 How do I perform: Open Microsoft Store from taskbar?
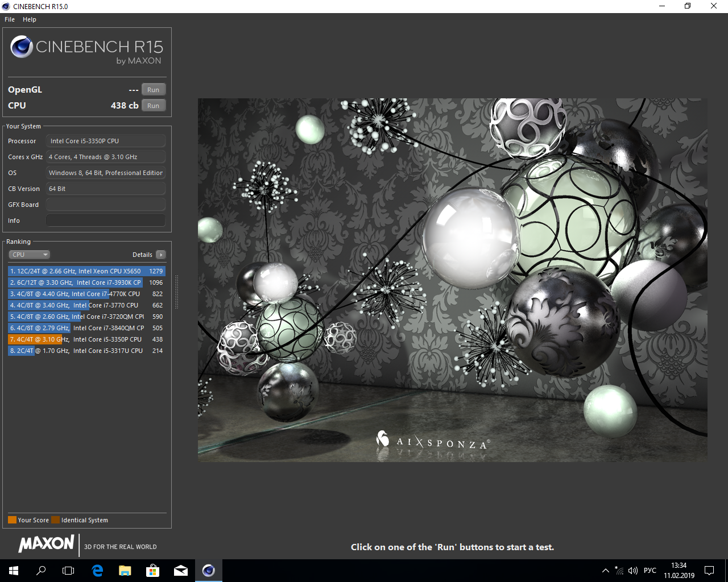pos(153,571)
